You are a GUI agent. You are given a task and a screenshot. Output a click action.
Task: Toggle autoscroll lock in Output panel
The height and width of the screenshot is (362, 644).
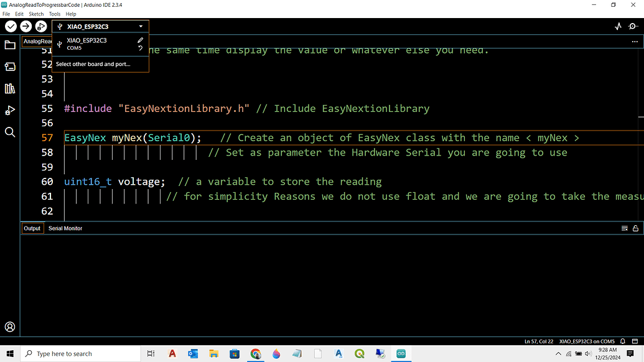point(634,228)
